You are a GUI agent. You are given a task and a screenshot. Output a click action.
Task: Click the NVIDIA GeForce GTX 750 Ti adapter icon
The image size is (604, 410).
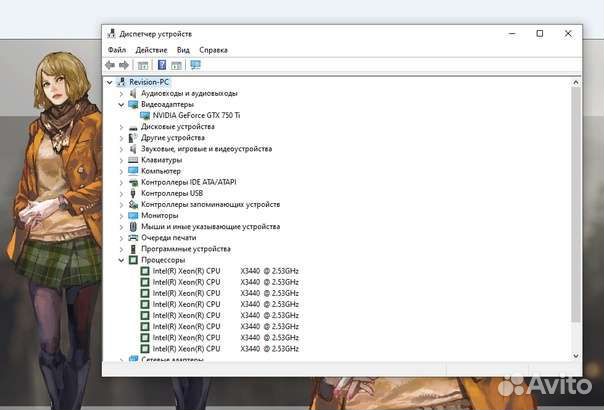click(x=145, y=115)
